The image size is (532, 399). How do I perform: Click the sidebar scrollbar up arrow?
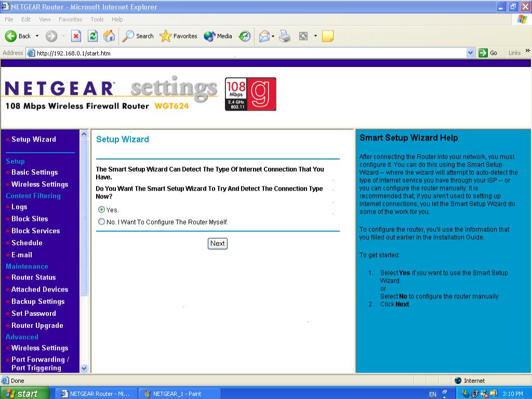tap(84, 134)
